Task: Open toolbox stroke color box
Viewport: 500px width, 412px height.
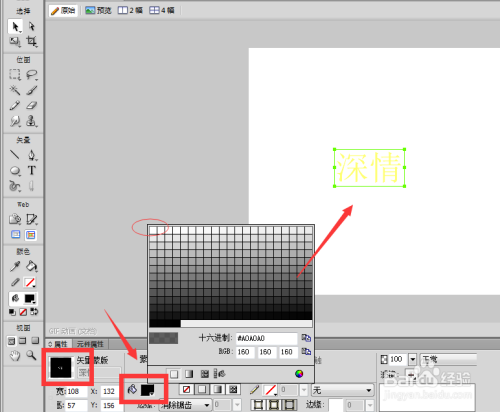Action: 30,282
